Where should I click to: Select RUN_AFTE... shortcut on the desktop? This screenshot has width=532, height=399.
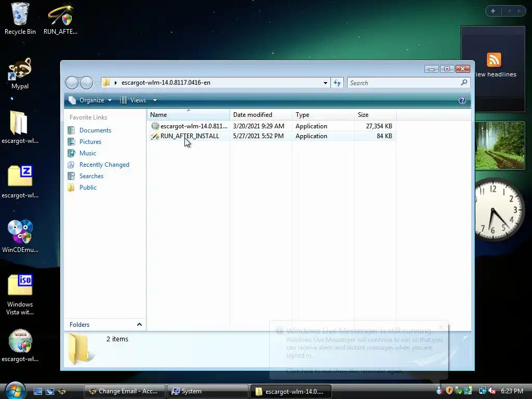(x=60, y=19)
